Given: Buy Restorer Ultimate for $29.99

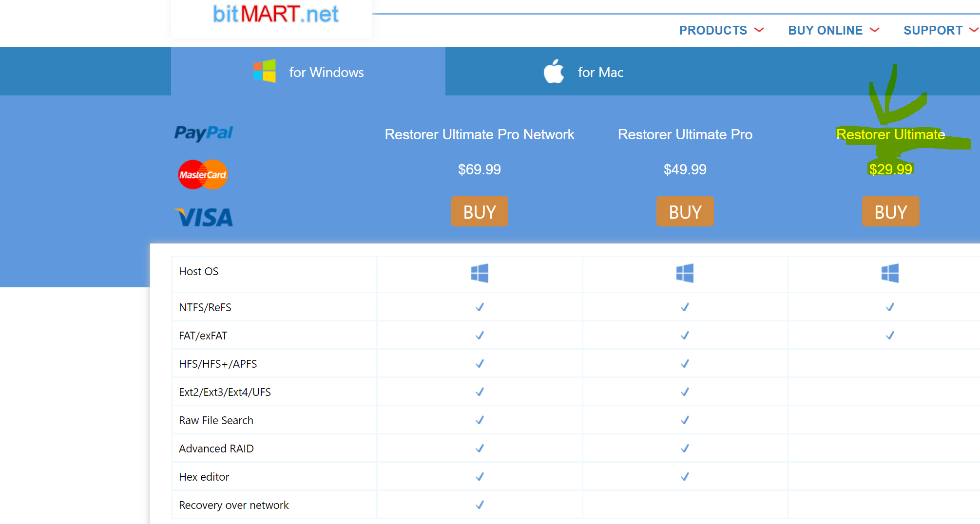Looking at the screenshot, I should click(890, 212).
